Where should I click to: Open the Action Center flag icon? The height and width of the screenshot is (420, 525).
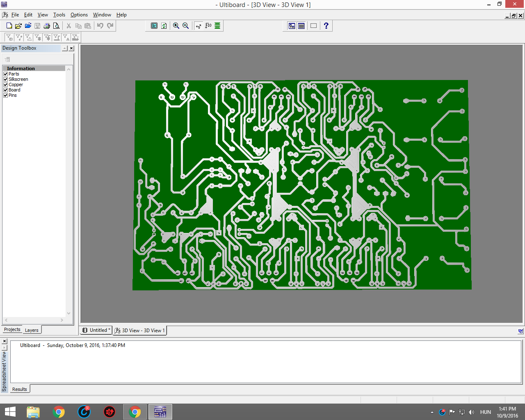(x=452, y=412)
